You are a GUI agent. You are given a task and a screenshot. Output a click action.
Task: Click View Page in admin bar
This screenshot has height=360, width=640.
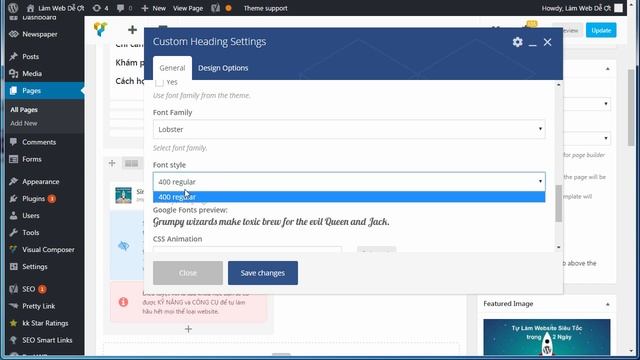(x=188, y=8)
